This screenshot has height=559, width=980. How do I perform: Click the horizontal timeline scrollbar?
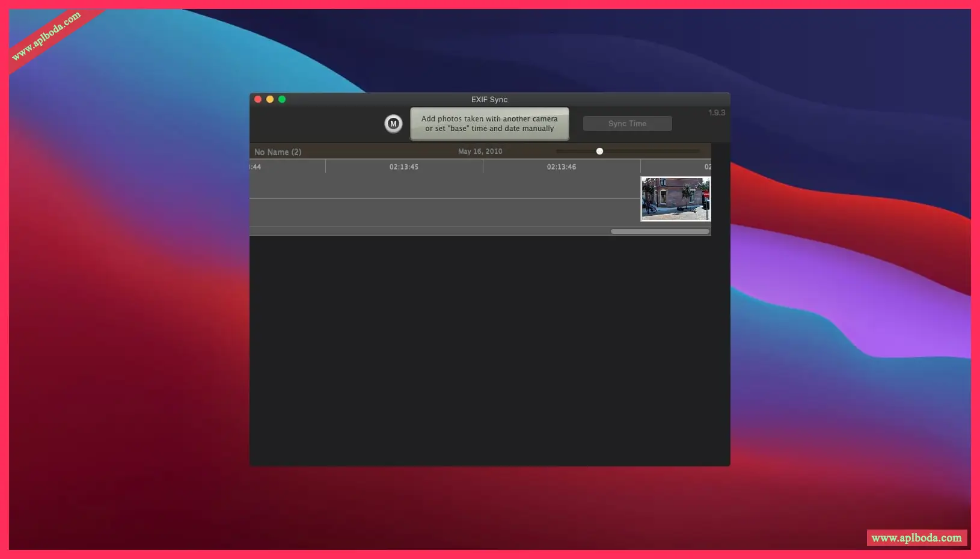pos(660,231)
